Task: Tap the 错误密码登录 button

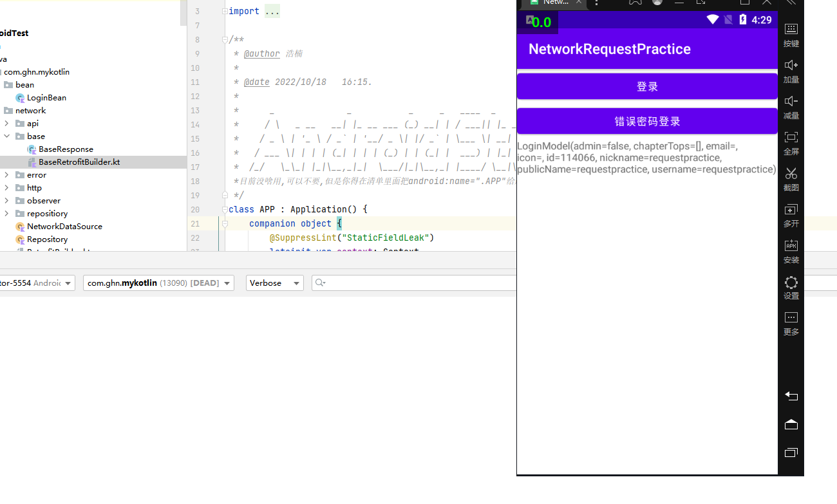Action: pos(647,121)
